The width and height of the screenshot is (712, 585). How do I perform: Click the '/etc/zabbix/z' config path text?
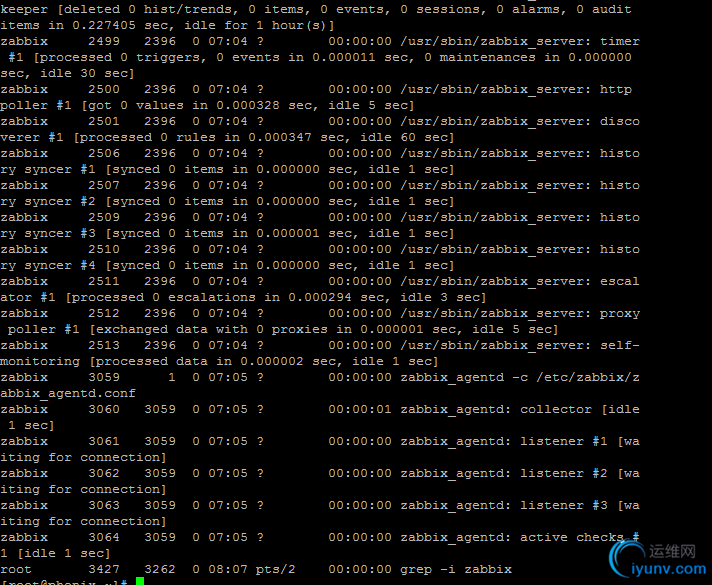pyautogui.click(x=588, y=377)
